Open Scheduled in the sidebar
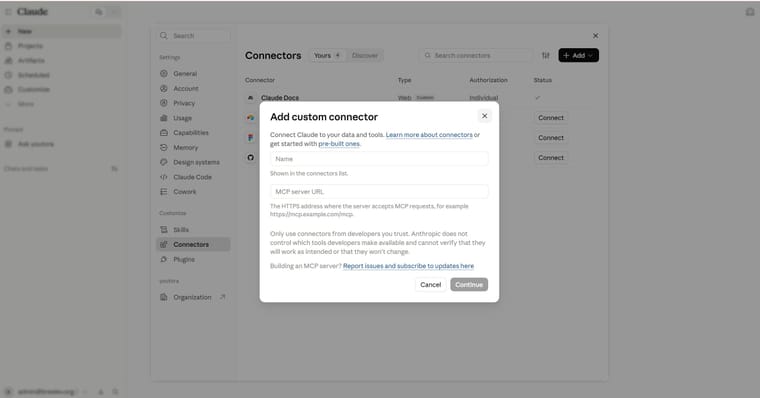 coord(62,75)
